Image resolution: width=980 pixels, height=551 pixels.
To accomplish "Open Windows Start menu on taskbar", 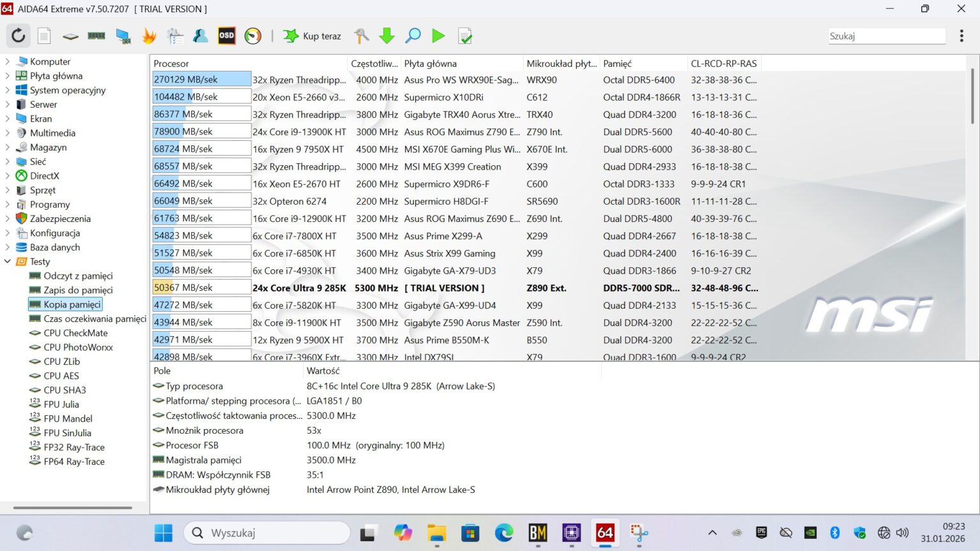I will click(163, 533).
